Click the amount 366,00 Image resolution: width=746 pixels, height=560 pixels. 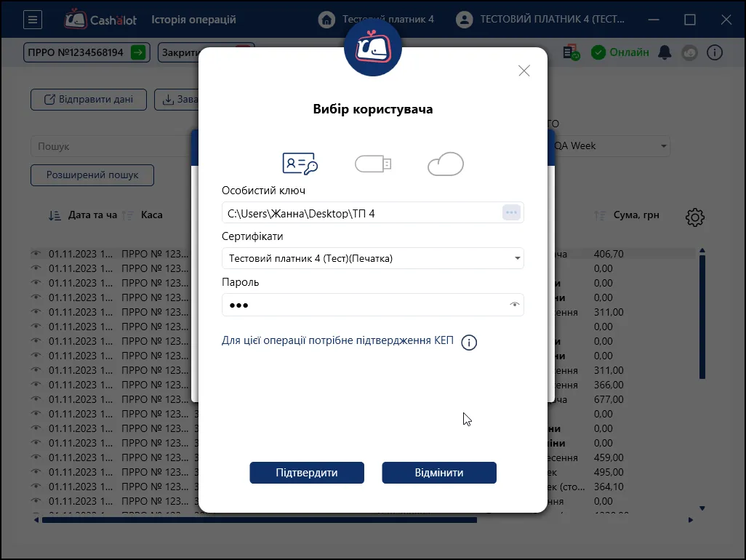tap(609, 385)
